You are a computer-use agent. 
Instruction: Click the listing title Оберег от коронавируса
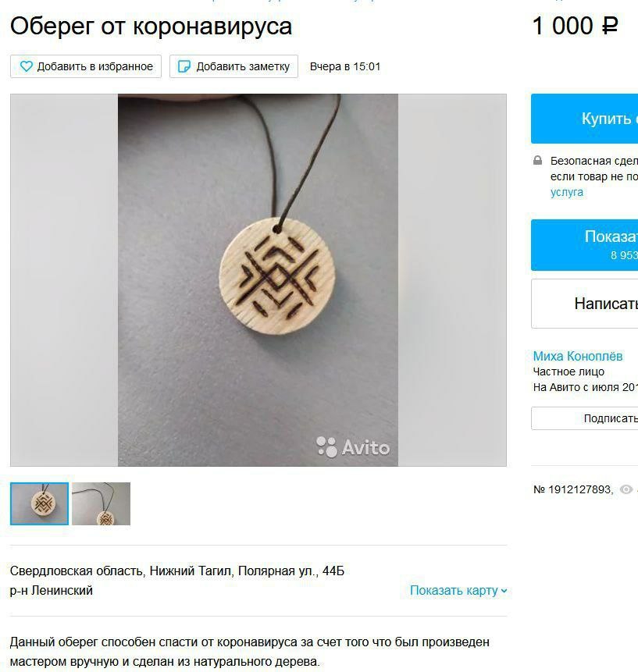pyautogui.click(x=151, y=26)
